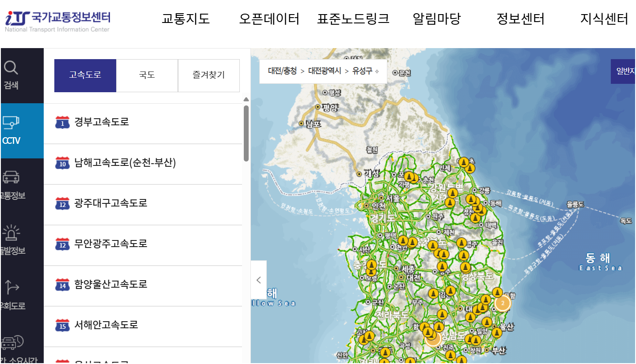Open the 알림마당 top menu
Screen dimensions: 636x364
(x=437, y=19)
